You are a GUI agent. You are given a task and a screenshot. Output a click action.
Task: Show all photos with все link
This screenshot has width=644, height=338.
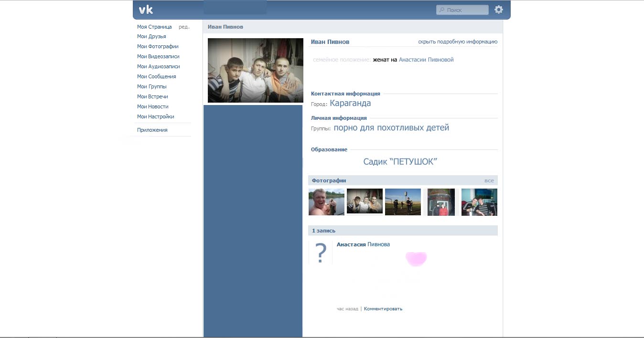[489, 180]
